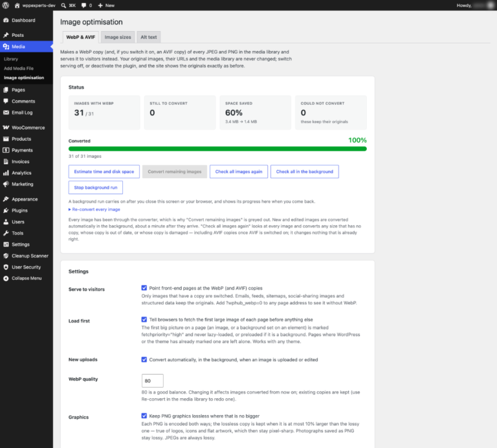
Task: Click Check all images again button
Action: [x=239, y=172]
